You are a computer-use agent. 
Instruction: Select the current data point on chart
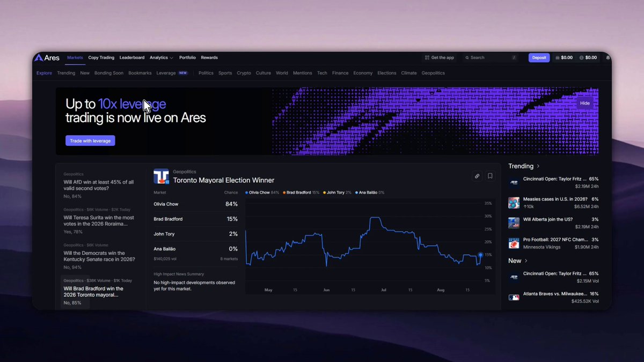(480, 255)
